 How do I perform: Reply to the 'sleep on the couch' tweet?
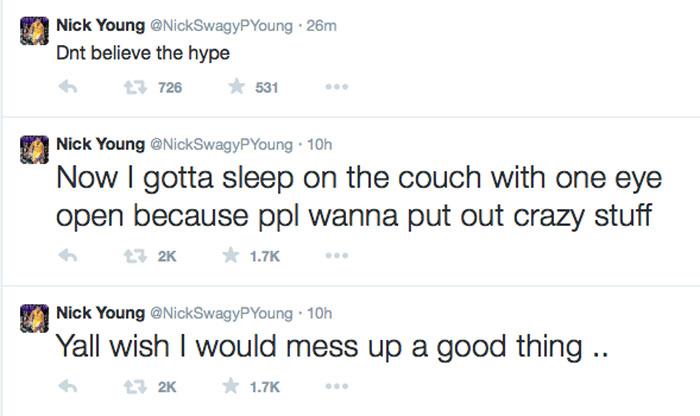[68, 255]
